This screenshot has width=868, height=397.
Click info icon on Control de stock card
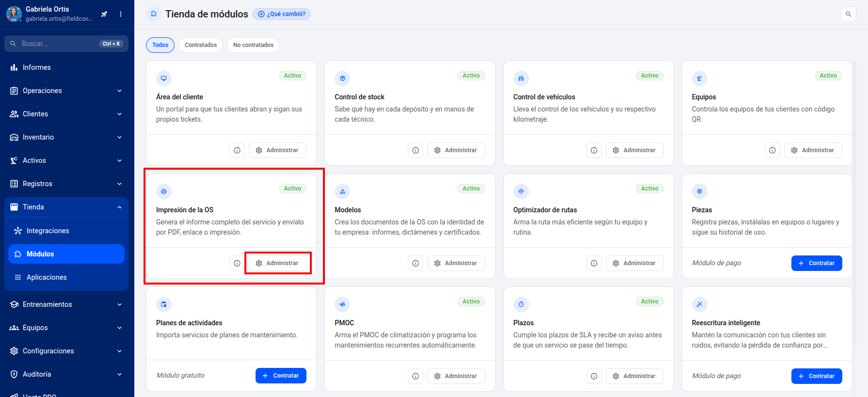[416, 150]
